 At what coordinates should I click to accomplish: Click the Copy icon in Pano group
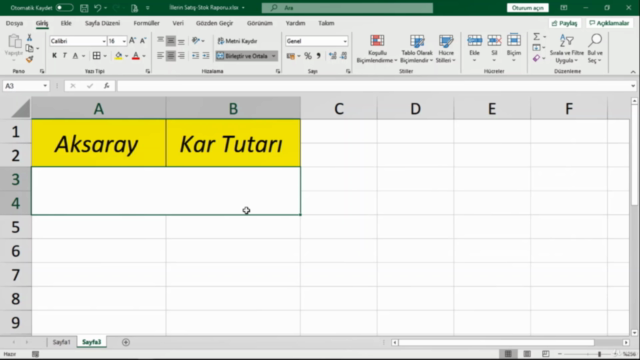[x=29, y=48]
